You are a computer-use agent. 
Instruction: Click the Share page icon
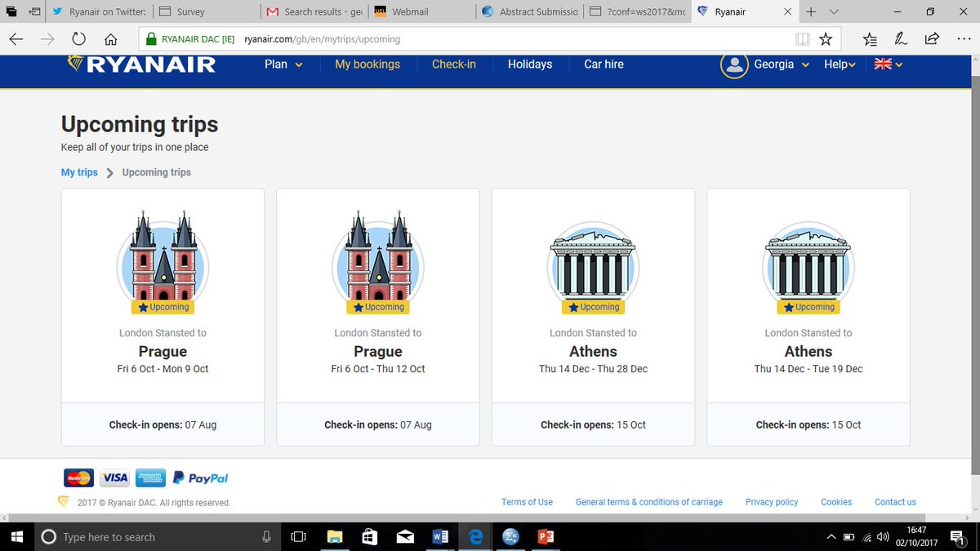pyautogui.click(x=932, y=39)
